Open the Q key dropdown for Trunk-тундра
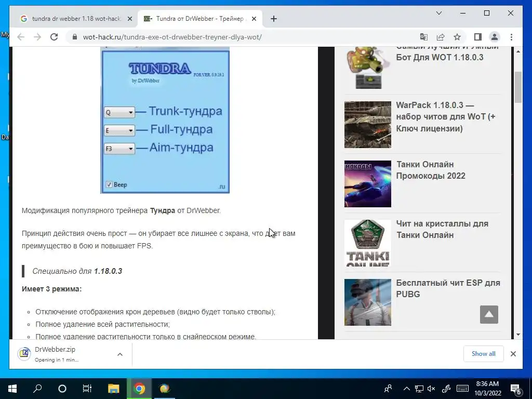Screen dimensions: 532x399 coord(119,112)
